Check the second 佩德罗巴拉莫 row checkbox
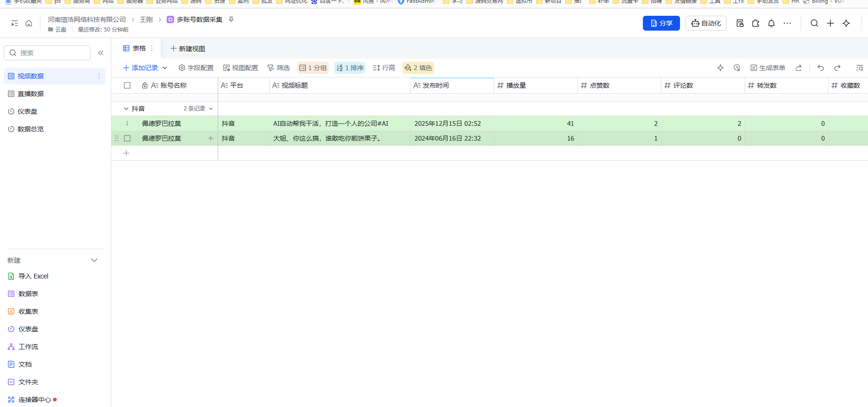The image size is (868, 407). coord(127,138)
